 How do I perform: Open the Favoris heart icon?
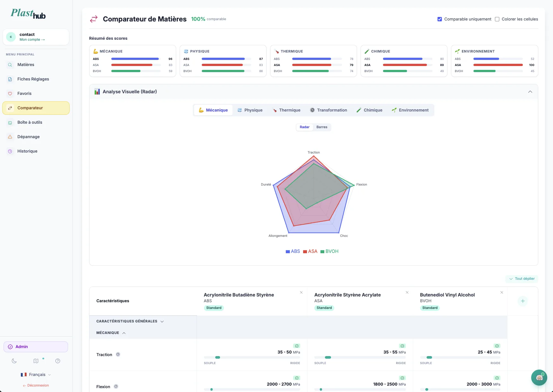(x=10, y=93)
